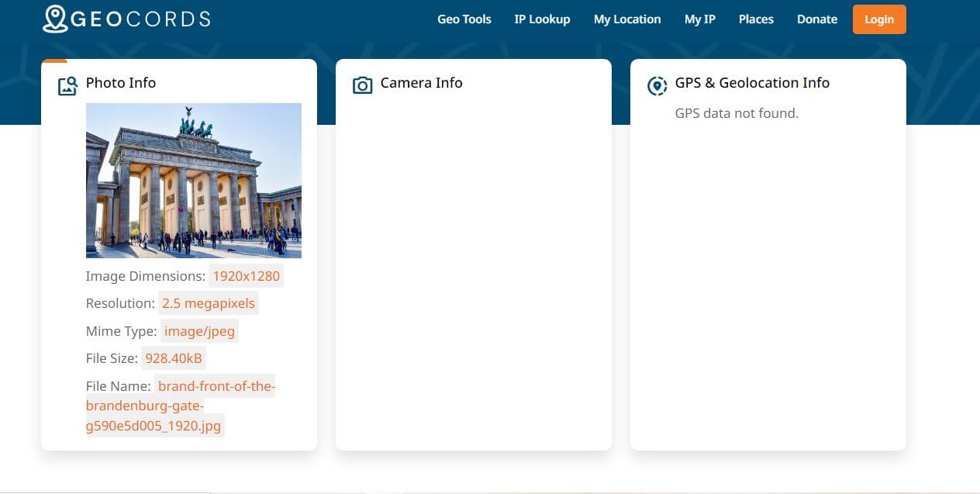Navigate to the Places page
Viewport: 980px width, 494px height.
click(756, 19)
